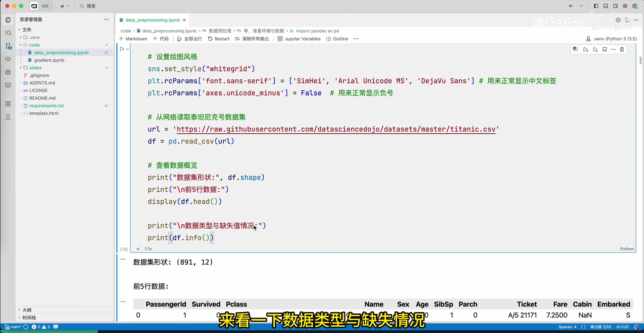The image size is (644, 333).
Task: Click the 搜索 search field in title bar
Action: (x=88, y=6)
